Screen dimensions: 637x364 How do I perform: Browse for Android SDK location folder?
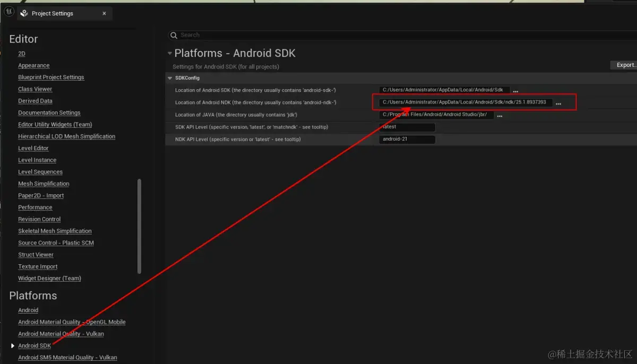click(515, 91)
